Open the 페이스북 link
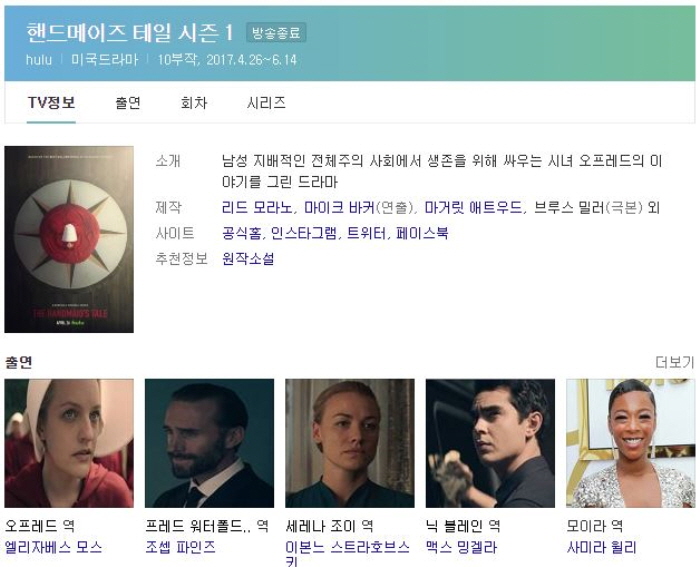700x567 pixels. (x=422, y=233)
